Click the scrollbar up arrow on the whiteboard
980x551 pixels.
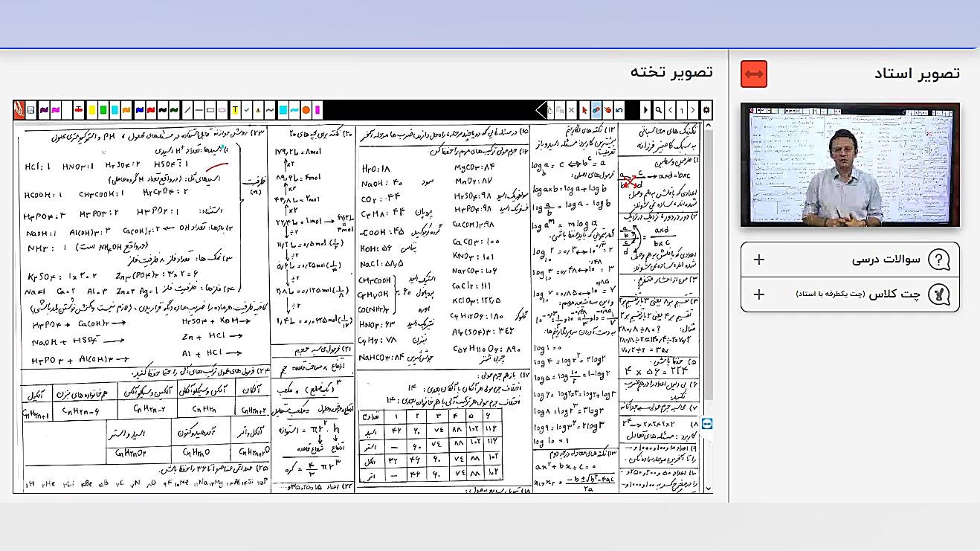707,126
